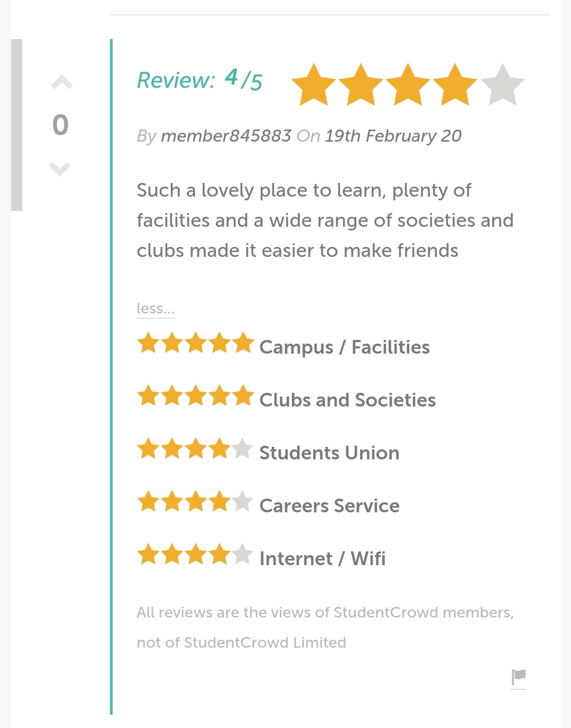
Task: Click the Campus / Facilities star rating
Action: pos(196,343)
